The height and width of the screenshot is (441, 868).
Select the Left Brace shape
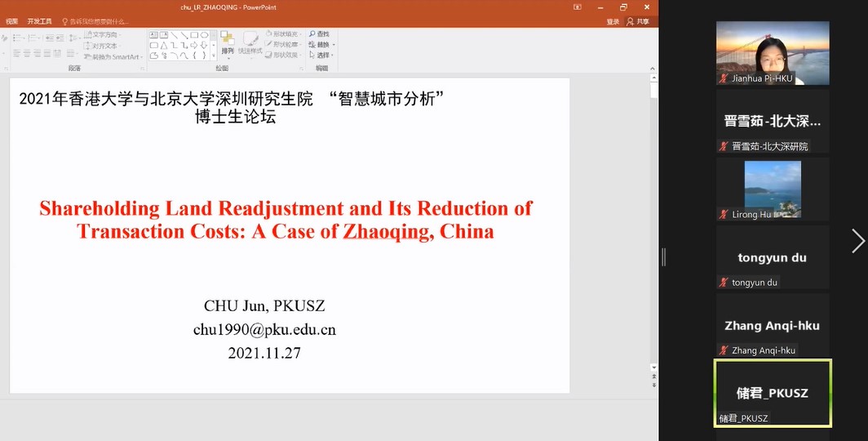194,56
